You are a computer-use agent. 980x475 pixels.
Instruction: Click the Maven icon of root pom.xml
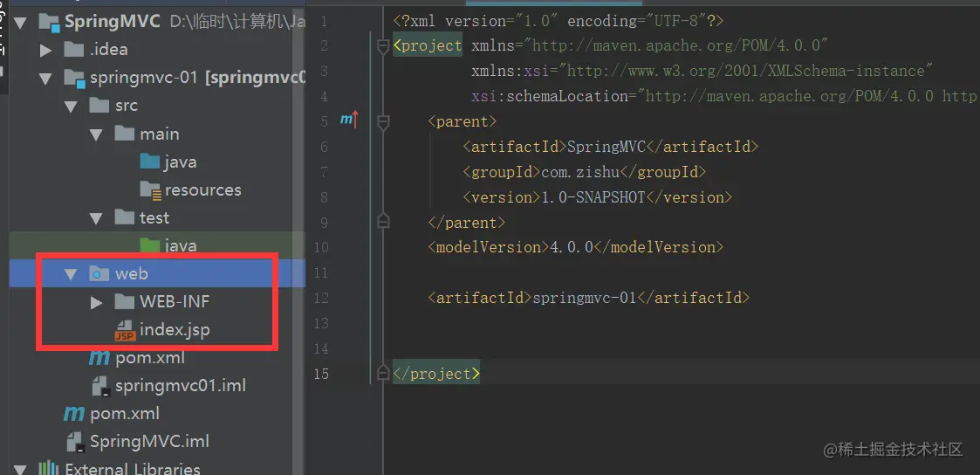tap(74, 413)
